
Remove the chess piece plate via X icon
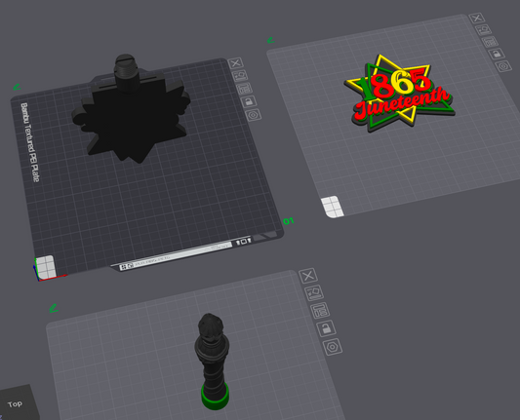[308, 276]
